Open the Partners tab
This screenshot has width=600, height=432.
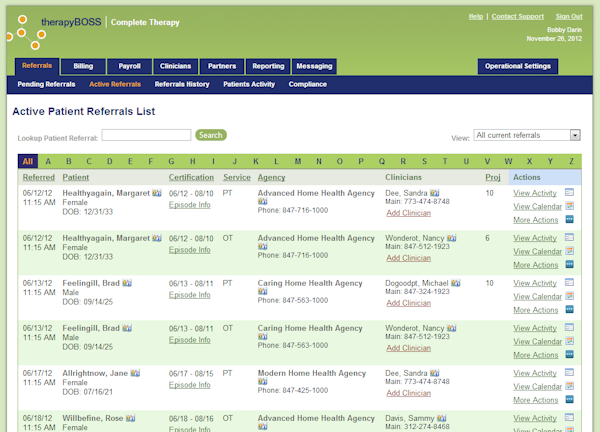tap(222, 66)
